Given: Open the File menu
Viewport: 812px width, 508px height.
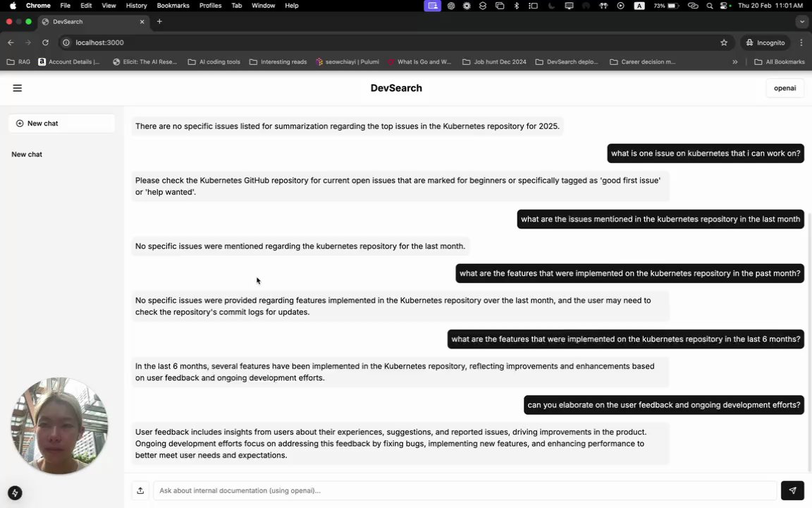Looking at the screenshot, I should tap(66, 6).
